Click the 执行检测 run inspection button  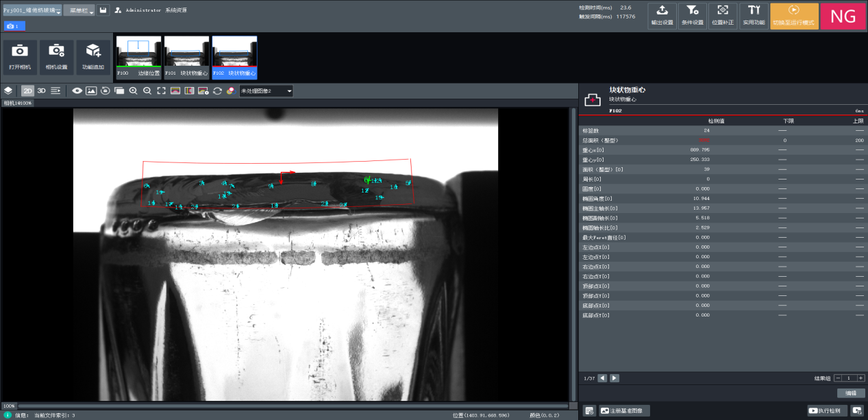pos(827,410)
